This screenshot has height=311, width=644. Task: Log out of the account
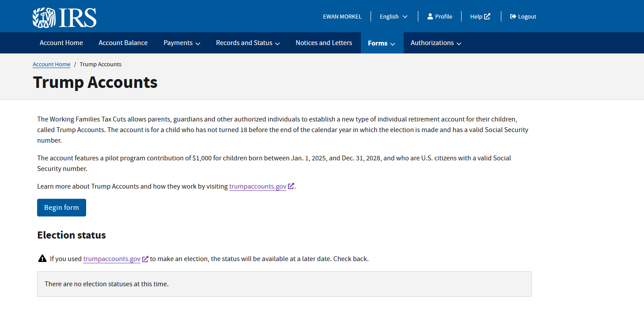coord(523,16)
